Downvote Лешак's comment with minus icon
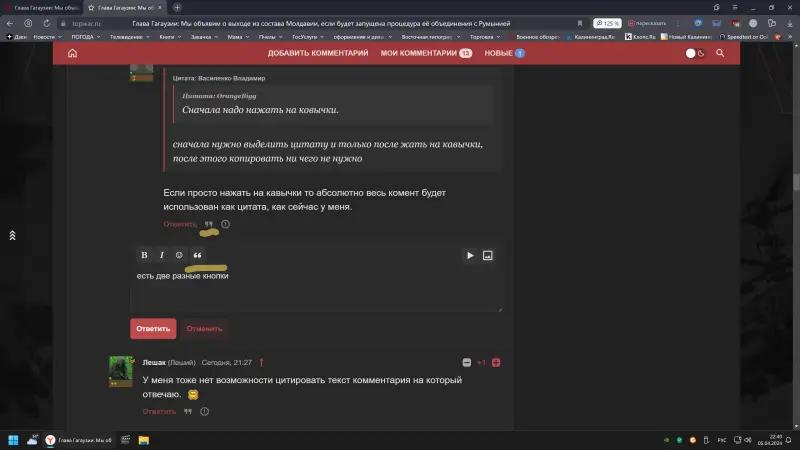This screenshot has width=800, height=450. point(466,362)
